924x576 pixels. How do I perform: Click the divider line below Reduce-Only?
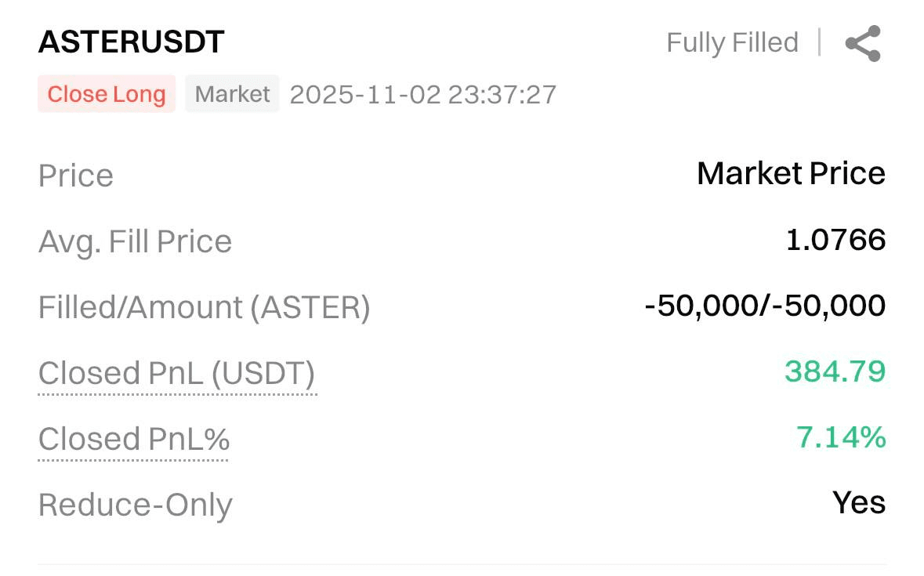point(462,563)
